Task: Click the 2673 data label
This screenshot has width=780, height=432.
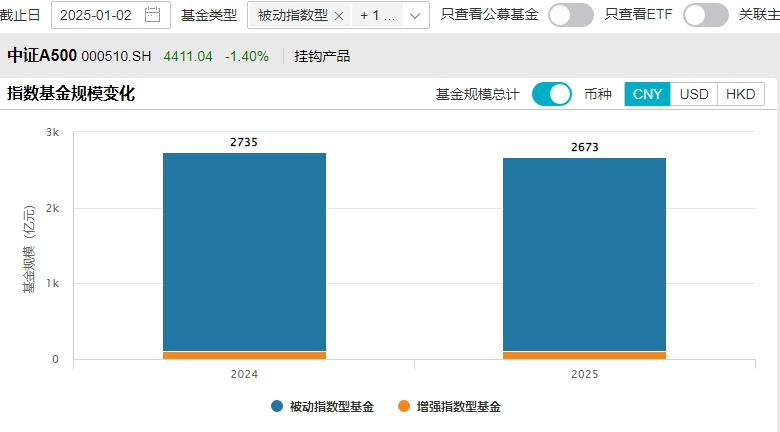Action: click(585, 147)
